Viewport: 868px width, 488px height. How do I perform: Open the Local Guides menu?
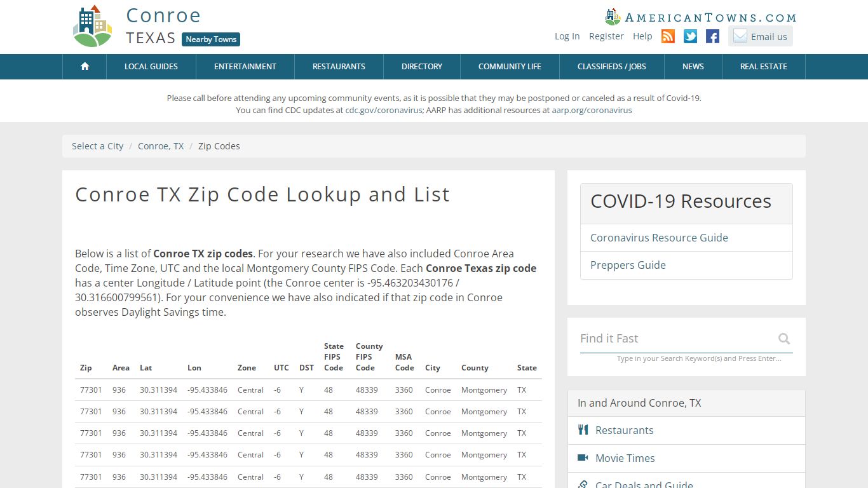(151, 66)
